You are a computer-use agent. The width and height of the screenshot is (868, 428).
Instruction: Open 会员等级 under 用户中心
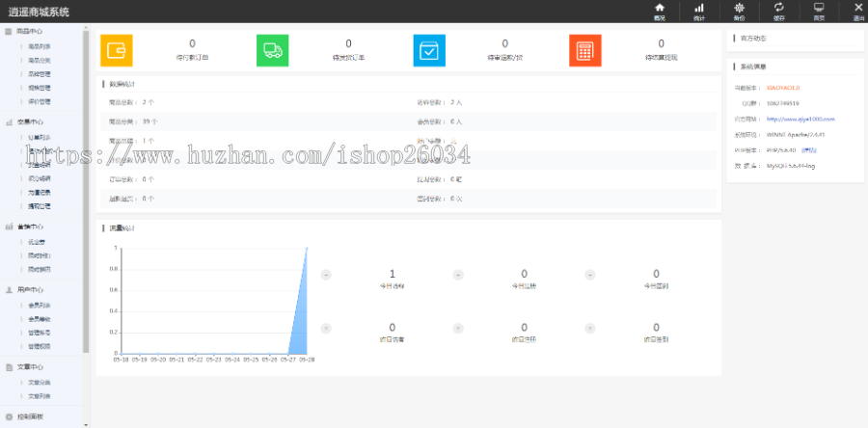click(x=39, y=319)
